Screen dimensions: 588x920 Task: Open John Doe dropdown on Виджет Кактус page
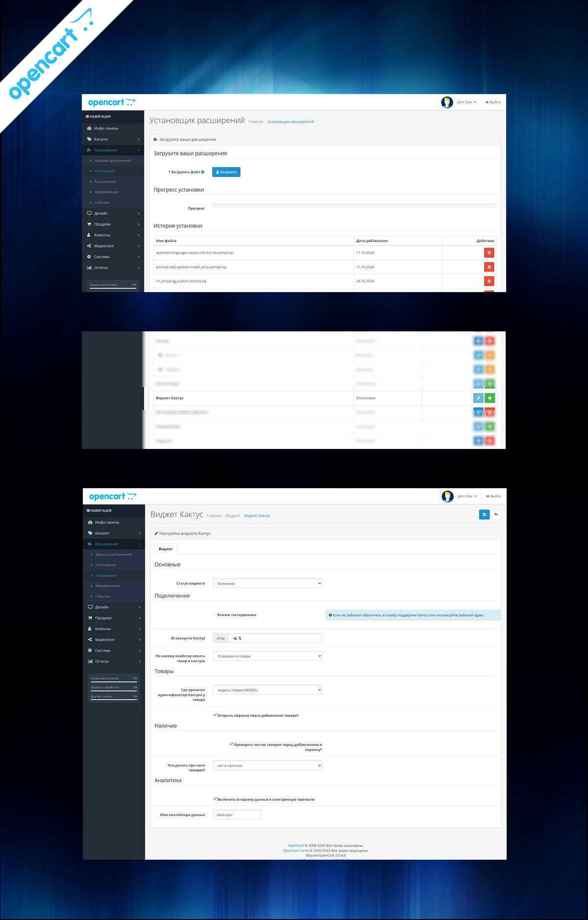466,497
